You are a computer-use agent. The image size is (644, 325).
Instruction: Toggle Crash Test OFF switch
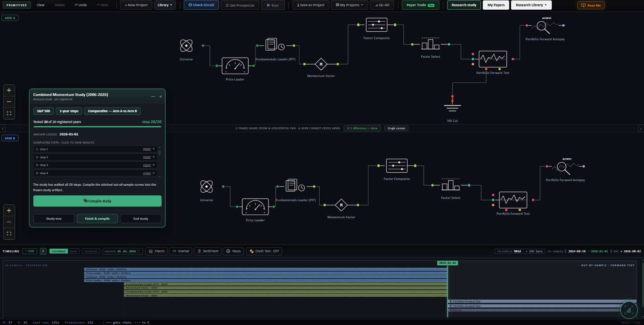[264, 251]
